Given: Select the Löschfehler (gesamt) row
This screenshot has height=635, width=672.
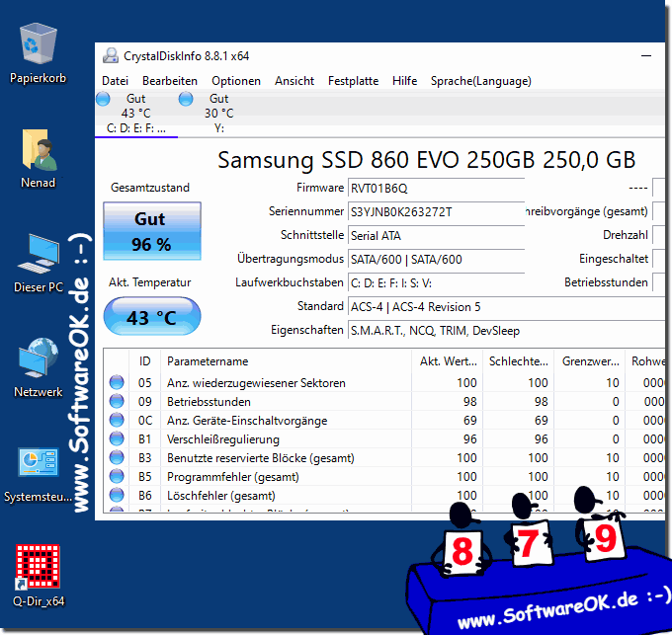Looking at the screenshot, I should tap(384, 496).
